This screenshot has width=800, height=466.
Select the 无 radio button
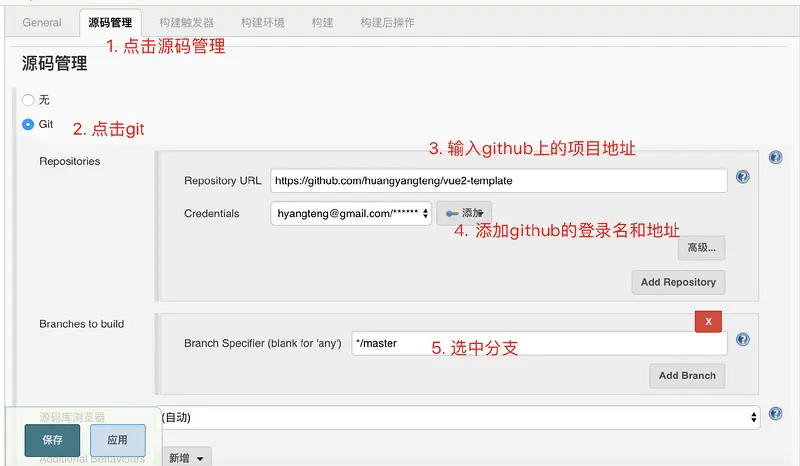[x=28, y=100]
